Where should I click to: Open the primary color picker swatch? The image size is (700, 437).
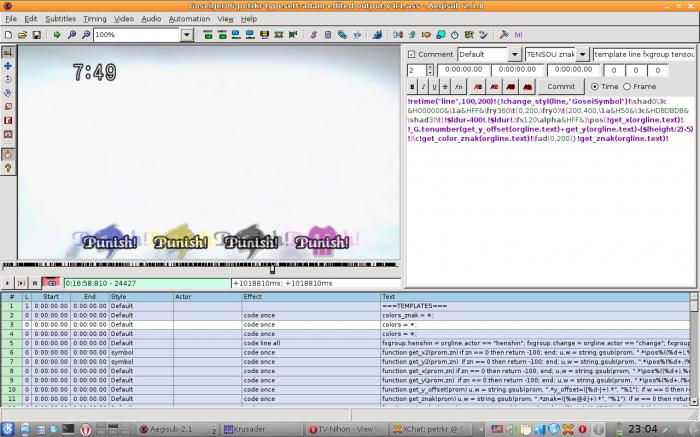pyautogui.click(x=478, y=87)
